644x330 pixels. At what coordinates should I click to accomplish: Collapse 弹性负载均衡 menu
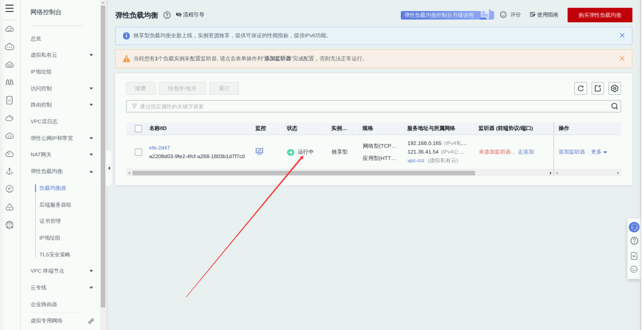tap(91, 171)
